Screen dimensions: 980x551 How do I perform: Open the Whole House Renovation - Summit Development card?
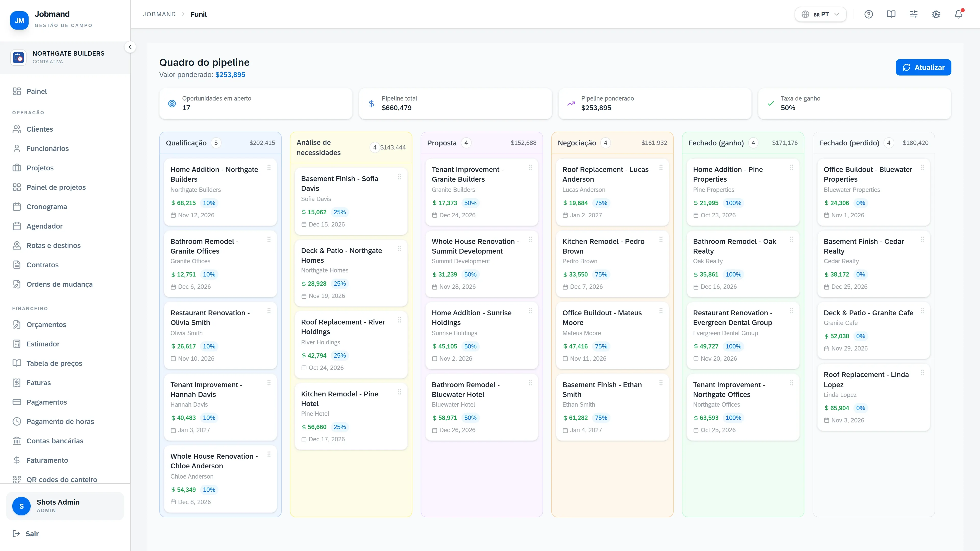coord(482,264)
